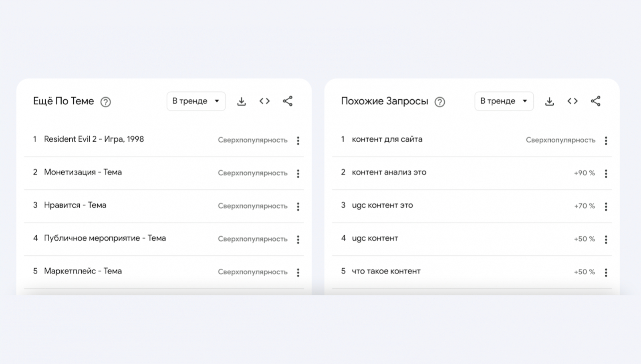Open help for Похожие Запросы
The image size is (641, 364).
point(439,102)
